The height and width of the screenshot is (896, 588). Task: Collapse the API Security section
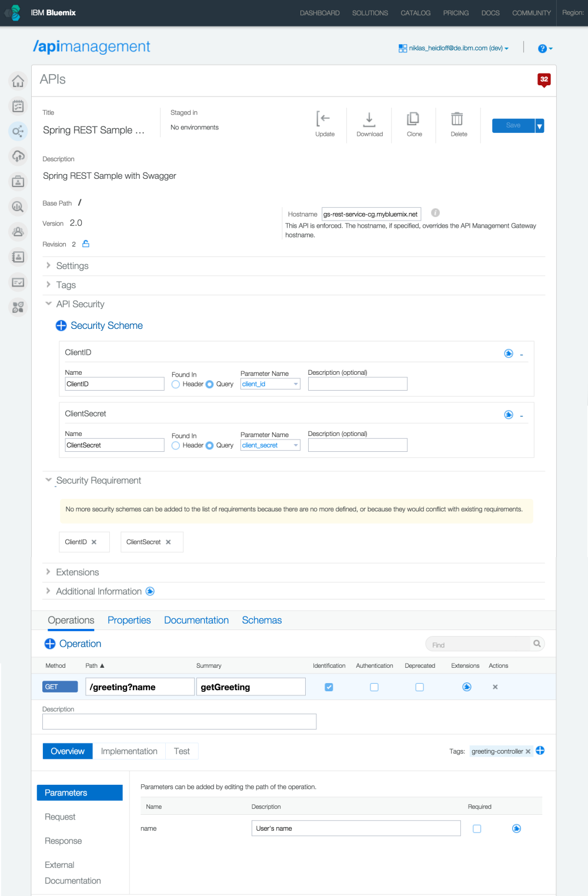coord(48,304)
